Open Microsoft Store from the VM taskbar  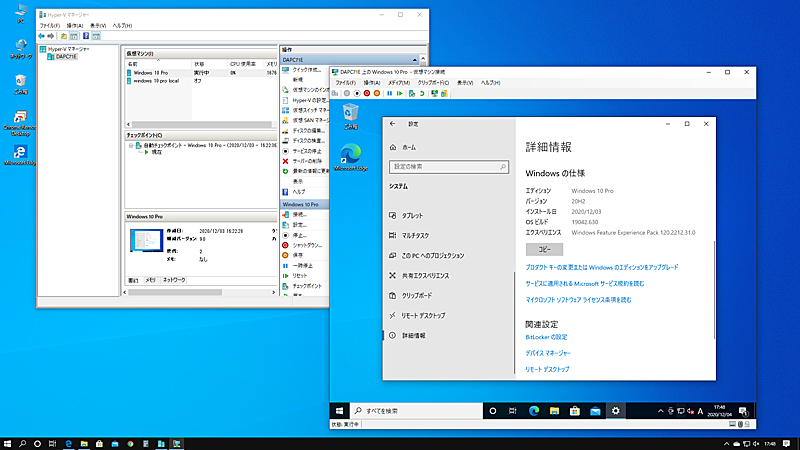(574, 411)
